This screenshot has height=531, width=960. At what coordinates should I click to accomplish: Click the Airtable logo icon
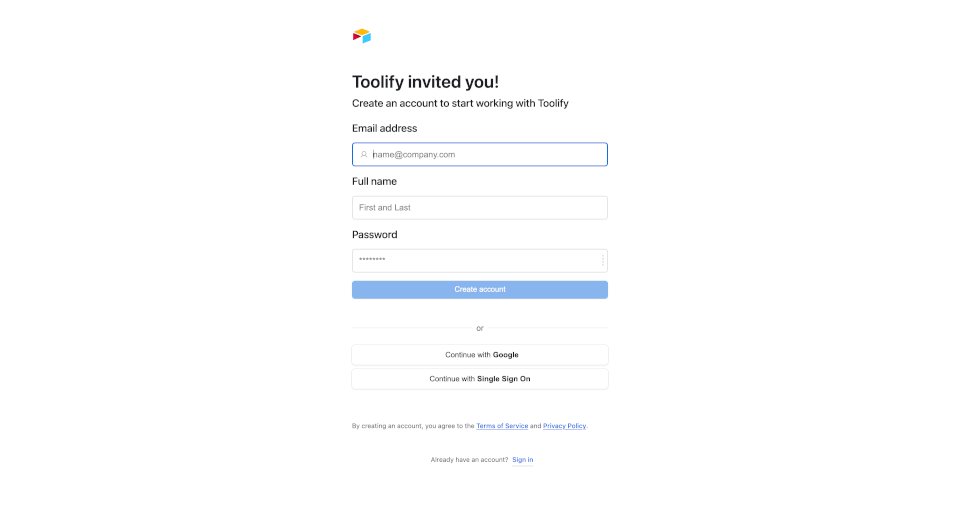pyautogui.click(x=362, y=36)
